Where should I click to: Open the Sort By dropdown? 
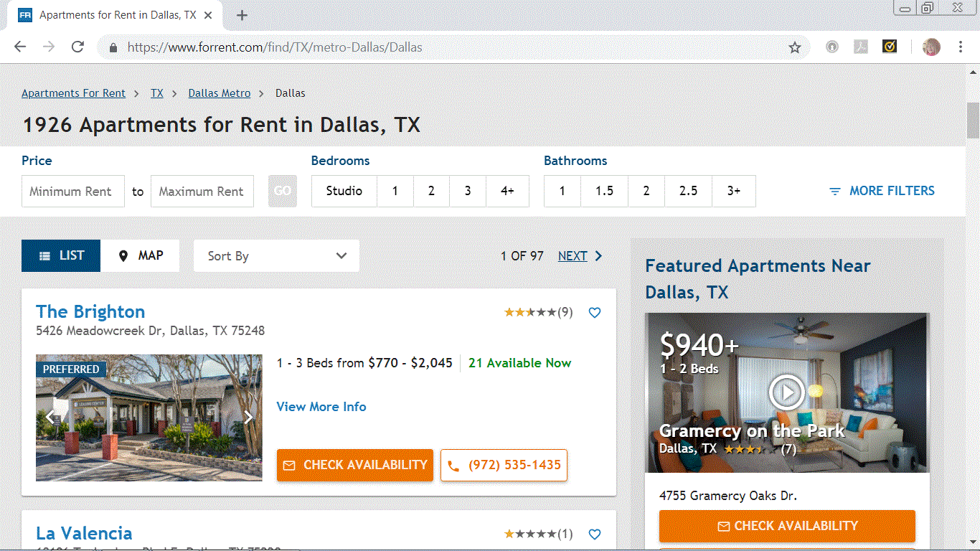tap(276, 256)
